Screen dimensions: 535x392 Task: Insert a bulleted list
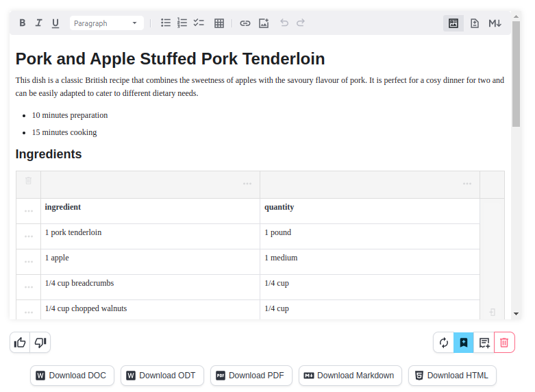tap(166, 23)
